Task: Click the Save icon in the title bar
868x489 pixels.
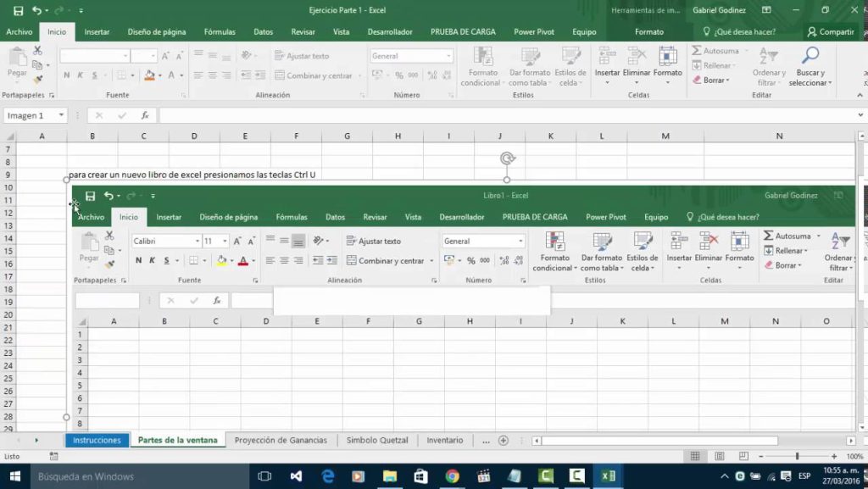Action: pos(19,10)
